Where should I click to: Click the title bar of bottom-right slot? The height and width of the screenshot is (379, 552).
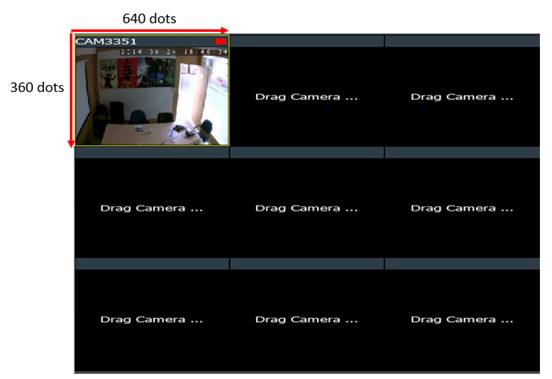(462, 264)
